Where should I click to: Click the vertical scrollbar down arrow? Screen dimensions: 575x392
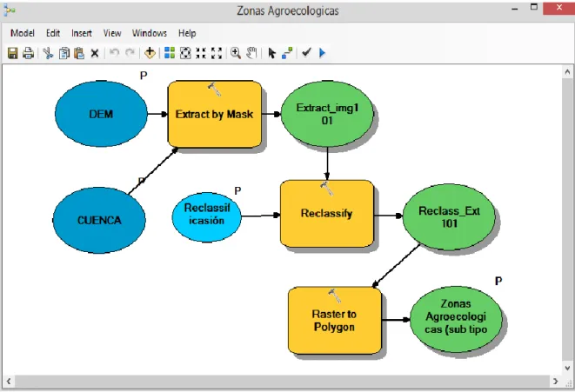click(567, 368)
